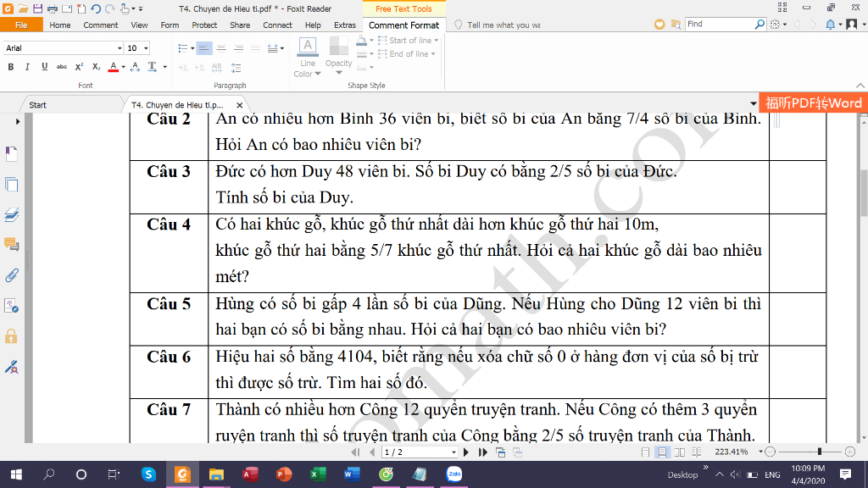Open End of line dropdown
The image size is (868, 488).
click(x=407, y=53)
